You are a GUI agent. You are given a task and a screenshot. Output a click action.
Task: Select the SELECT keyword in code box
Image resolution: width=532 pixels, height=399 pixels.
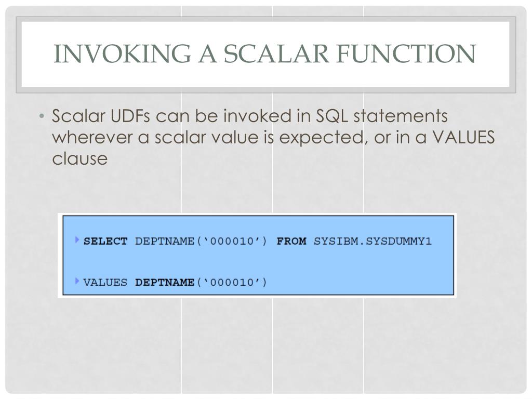(x=105, y=241)
